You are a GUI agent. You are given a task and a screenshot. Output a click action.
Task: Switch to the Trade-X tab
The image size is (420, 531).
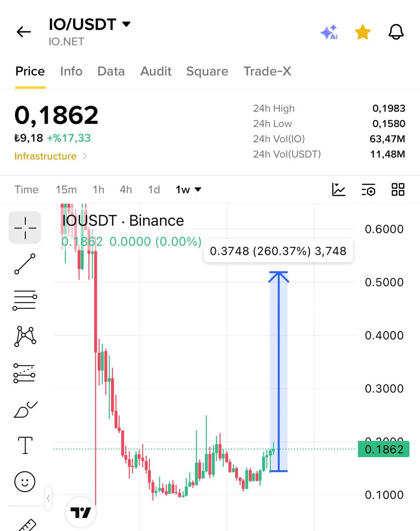(x=267, y=71)
